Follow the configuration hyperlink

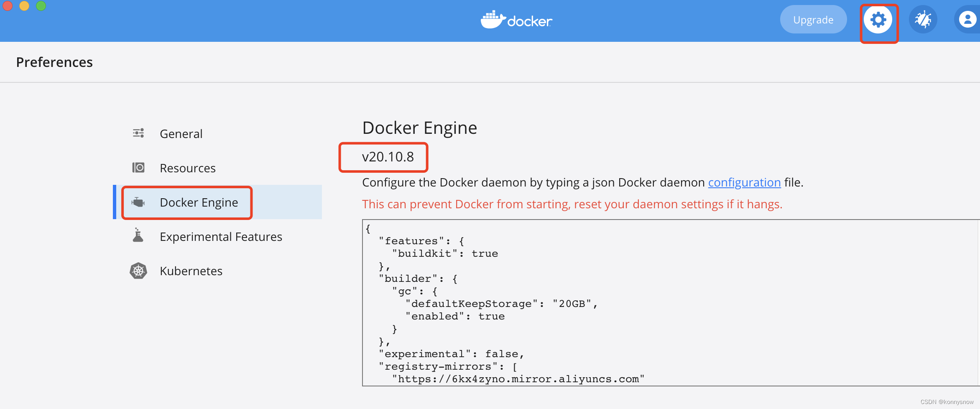(x=744, y=183)
